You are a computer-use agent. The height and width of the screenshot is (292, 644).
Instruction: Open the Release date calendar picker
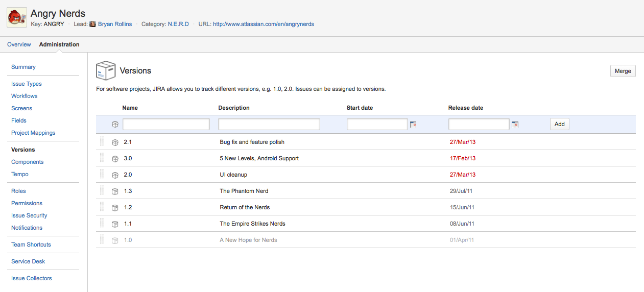point(515,124)
